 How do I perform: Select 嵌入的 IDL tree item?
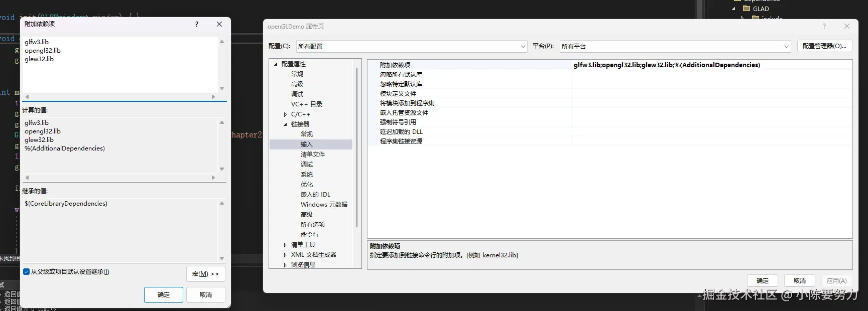[x=315, y=195]
